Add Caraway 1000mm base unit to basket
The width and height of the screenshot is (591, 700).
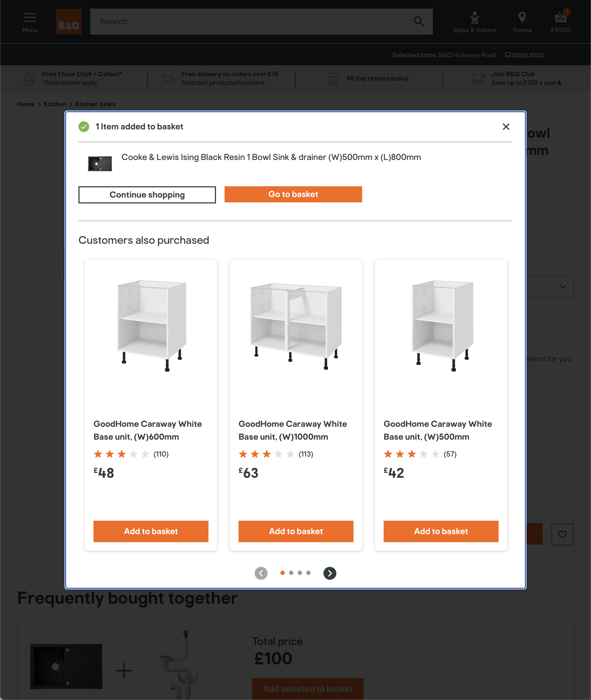tap(296, 531)
